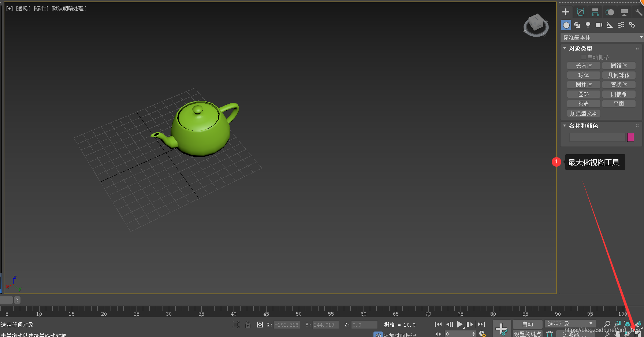Select the Zoom magnifier navigation tool
The width and height of the screenshot is (644, 337).
coord(607,324)
